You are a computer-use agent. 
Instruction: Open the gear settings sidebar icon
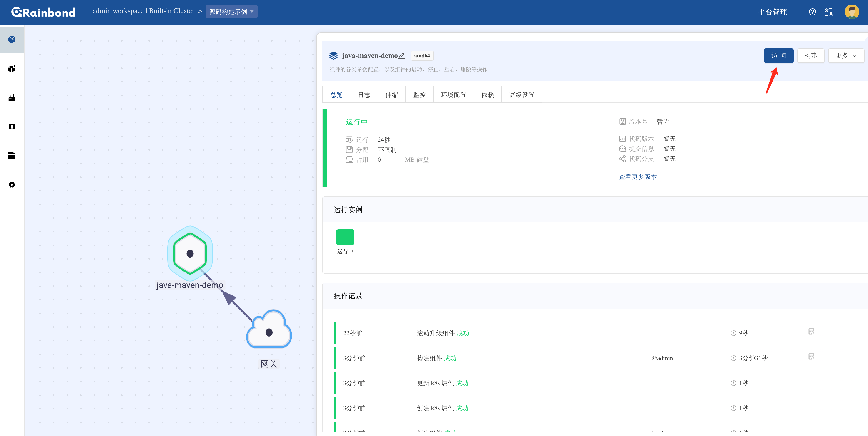12,184
